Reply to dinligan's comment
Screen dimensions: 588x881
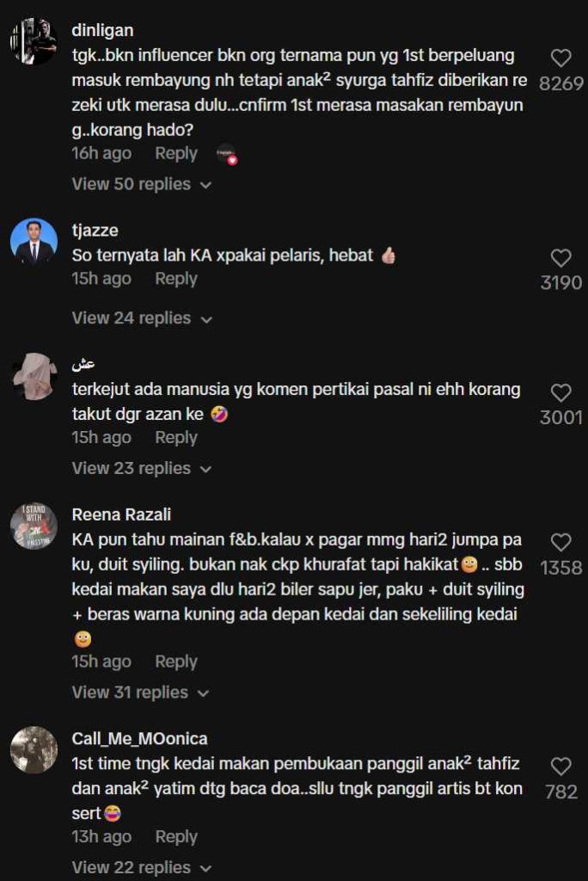coord(176,153)
